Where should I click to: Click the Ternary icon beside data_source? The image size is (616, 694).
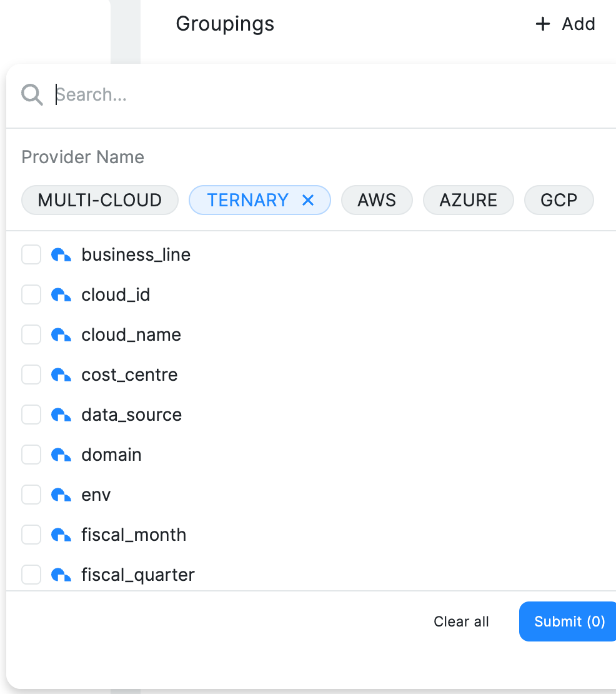point(61,415)
